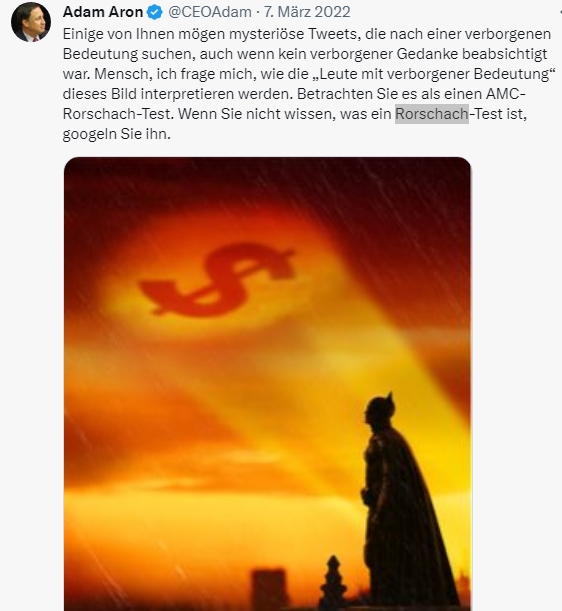Open the Adam Aron display name

coord(103,12)
